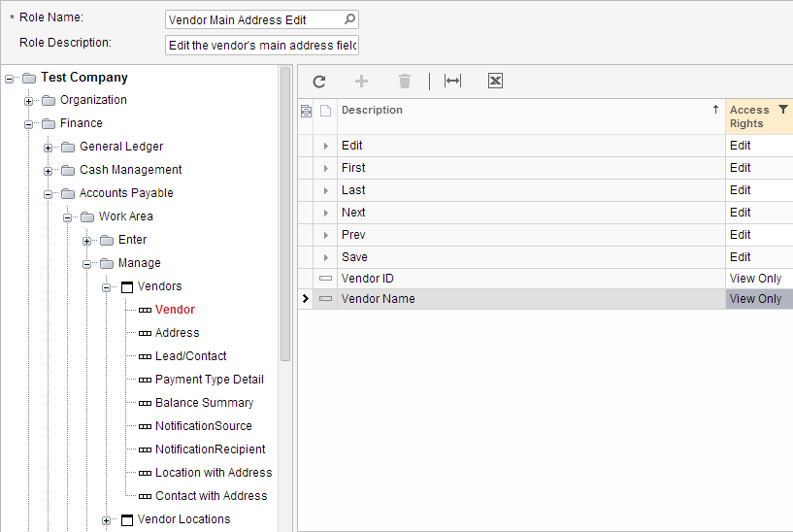Image resolution: width=793 pixels, height=532 pixels.
Task: Click the Refresh icon in grid toolbar
Action: click(319, 82)
